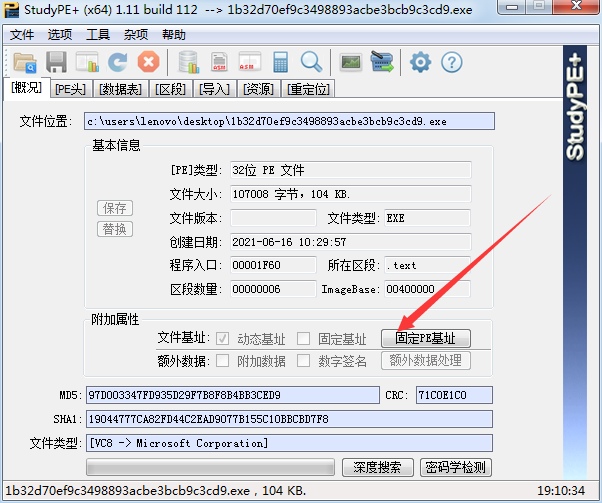Open file with the folder search icon

(25, 62)
